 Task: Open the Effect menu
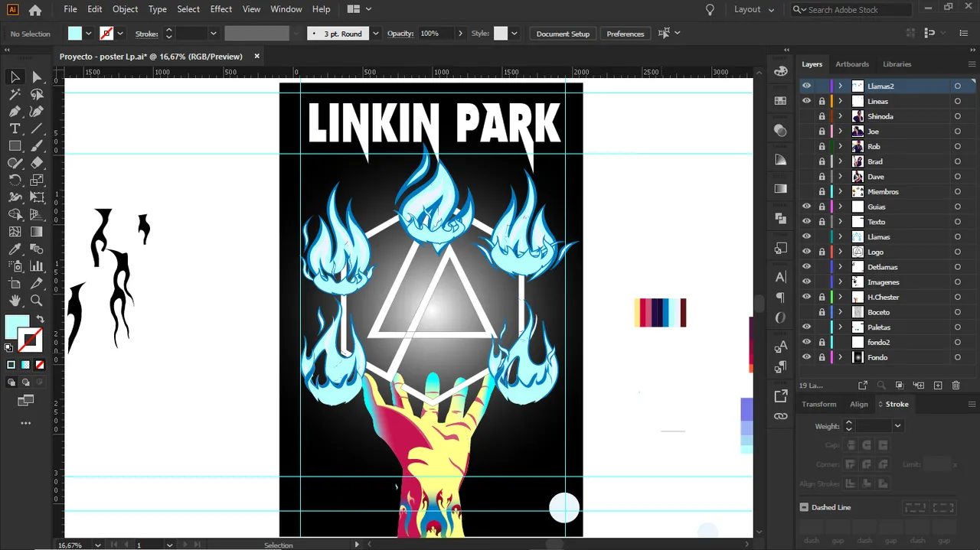[x=220, y=9]
